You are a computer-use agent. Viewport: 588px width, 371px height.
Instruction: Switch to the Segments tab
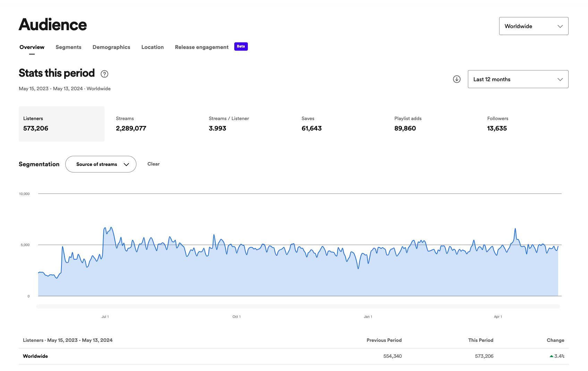pyautogui.click(x=68, y=47)
